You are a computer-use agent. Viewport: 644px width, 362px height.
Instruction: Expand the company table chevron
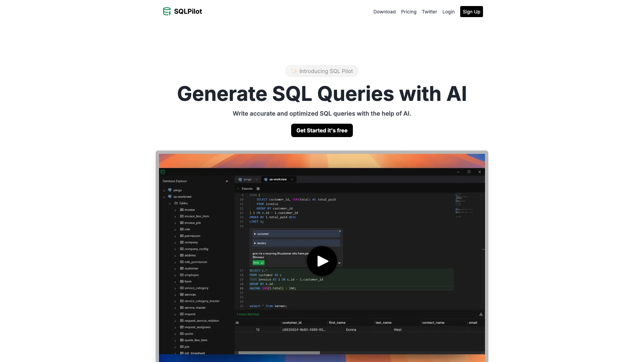[x=175, y=243]
